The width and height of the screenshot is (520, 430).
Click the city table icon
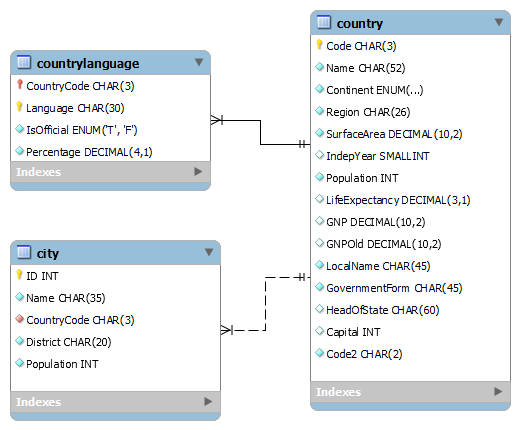point(24,252)
